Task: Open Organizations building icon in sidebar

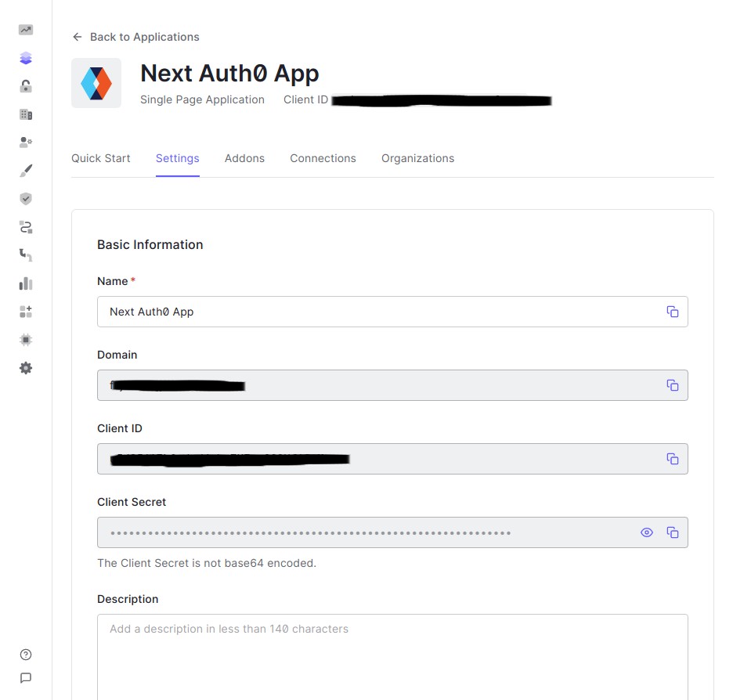Action: tap(26, 114)
